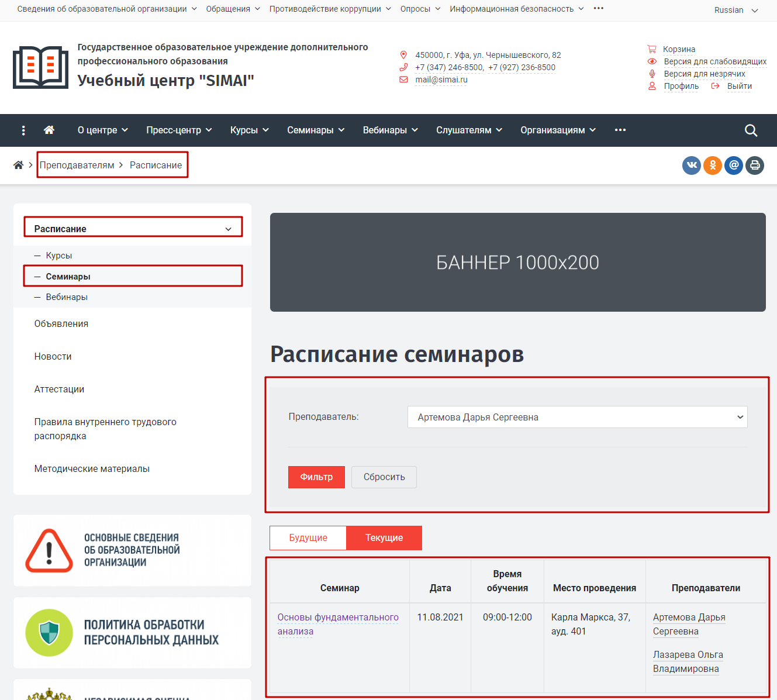Click the home icon in navigation bar
Viewport: 777px width, 700px height.
coord(49,130)
